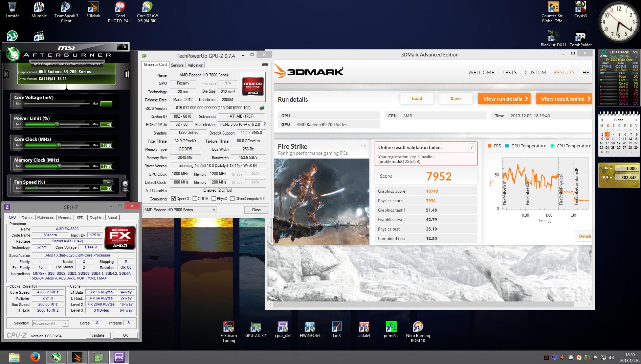Open the F-Stream Tuning desktop shortcut
This screenshot has height=364, width=641.
coord(228,332)
